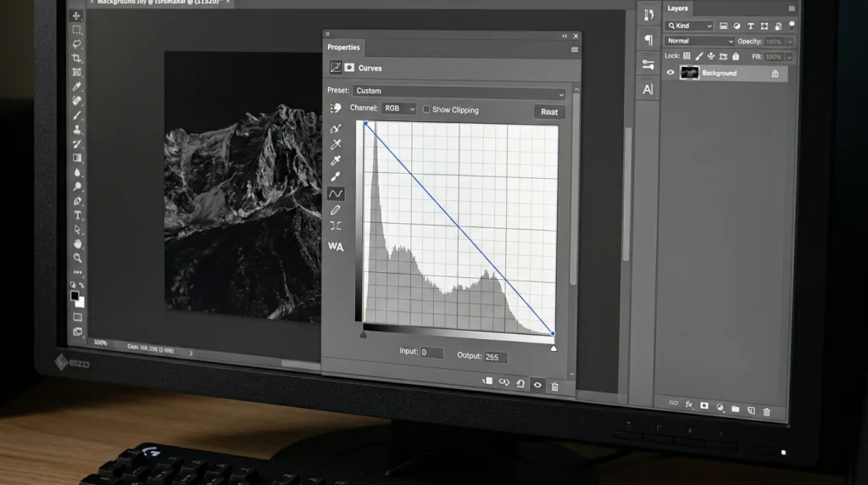Sample image to set white point
Viewport: 868px width, 485px height.
pyautogui.click(x=336, y=176)
